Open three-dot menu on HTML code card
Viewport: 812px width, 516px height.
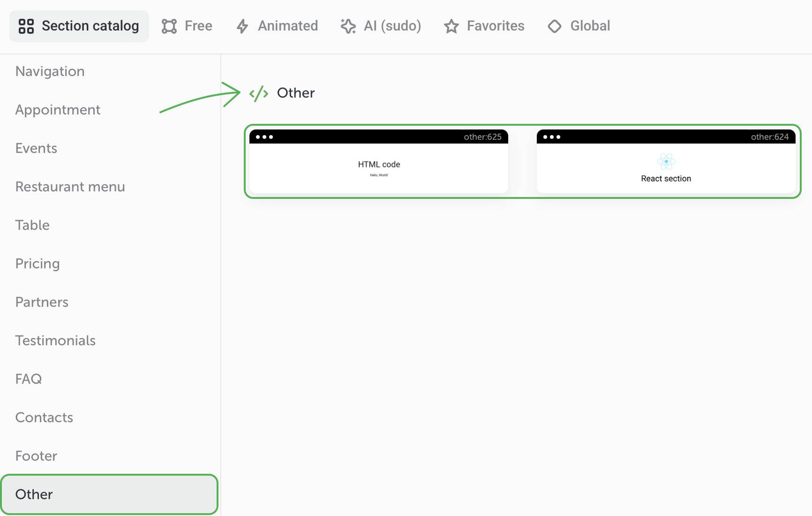click(264, 137)
